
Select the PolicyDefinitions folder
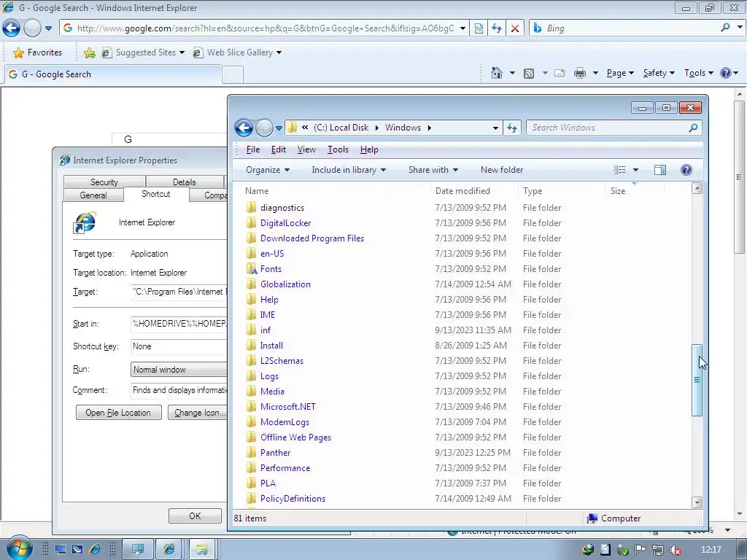293,499
